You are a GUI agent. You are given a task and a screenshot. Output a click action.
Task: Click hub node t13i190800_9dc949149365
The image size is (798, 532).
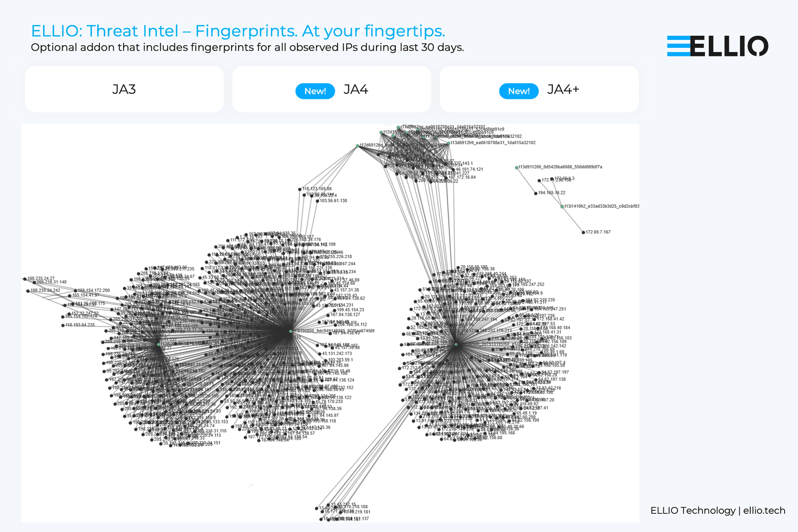pos(291,331)
